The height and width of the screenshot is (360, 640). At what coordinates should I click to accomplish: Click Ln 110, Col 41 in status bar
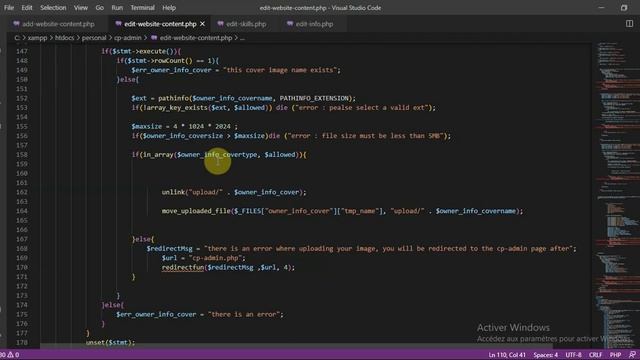click(x=507, y=355)
